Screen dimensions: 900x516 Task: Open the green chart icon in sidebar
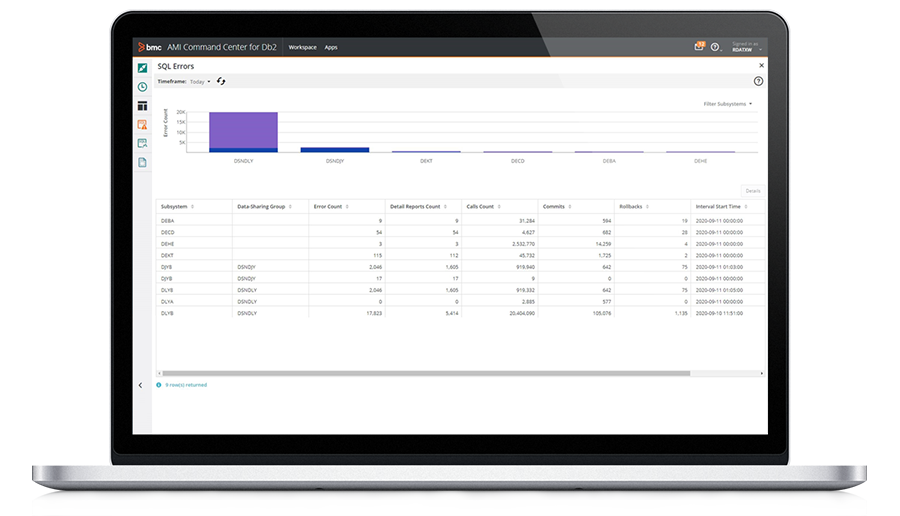click(142, 68)
